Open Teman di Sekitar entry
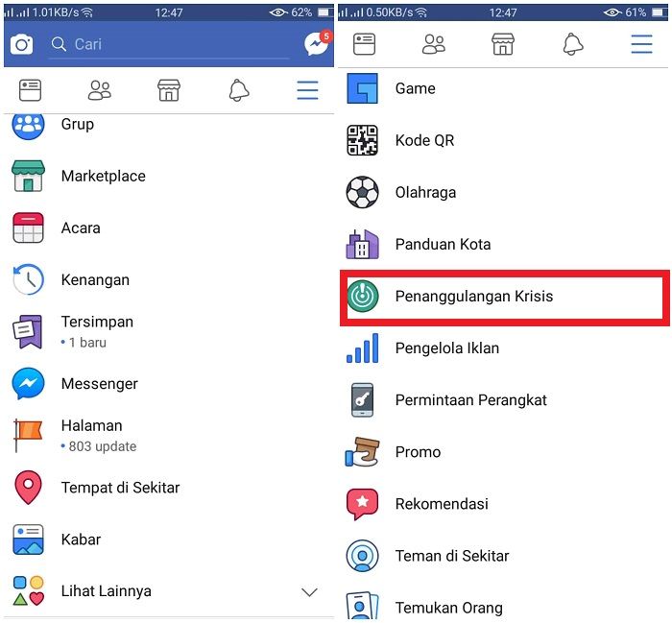Screen dimensions: 672x623 (503, 556)
